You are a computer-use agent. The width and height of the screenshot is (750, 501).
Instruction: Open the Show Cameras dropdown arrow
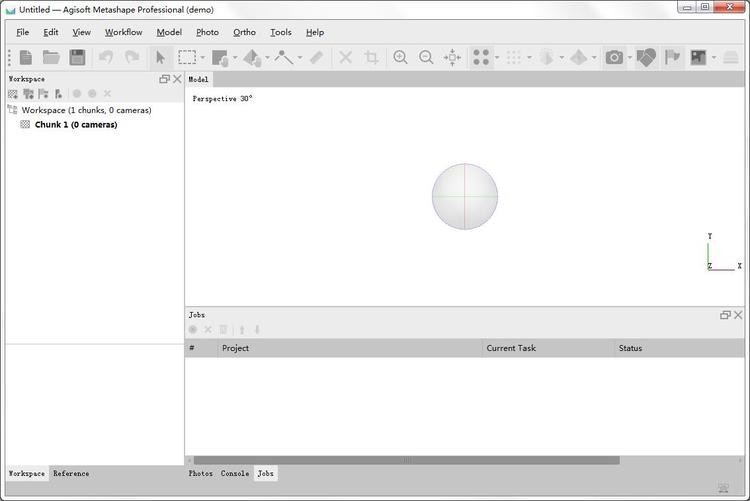tap(630, 58)
